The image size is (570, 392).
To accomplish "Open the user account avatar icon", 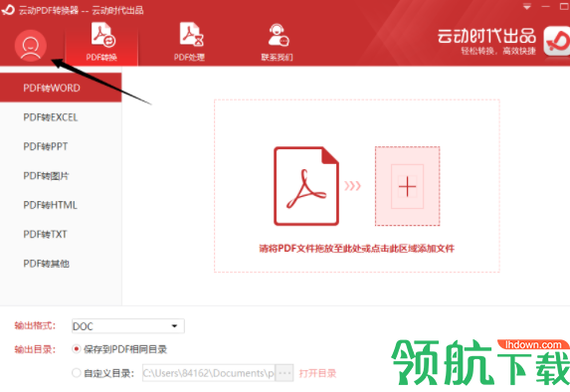I will click(31, 45).
